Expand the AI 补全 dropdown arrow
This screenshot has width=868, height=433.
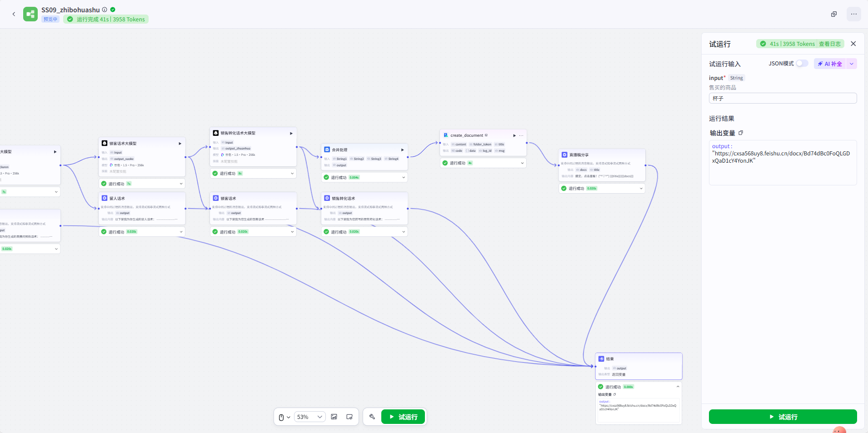pos(852,64)
